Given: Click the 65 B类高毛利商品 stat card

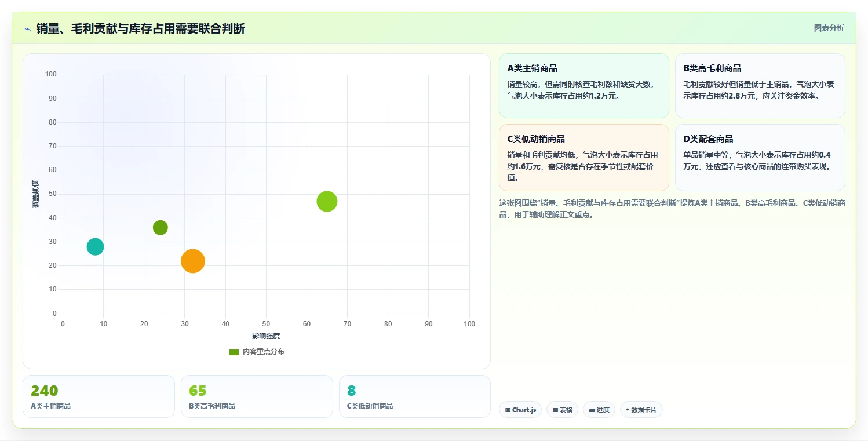Looking at the screenshot, I should 257,396.
